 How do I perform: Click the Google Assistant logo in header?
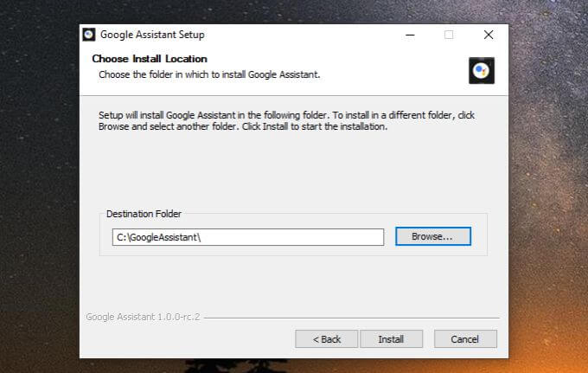click(x=481, y=71)
